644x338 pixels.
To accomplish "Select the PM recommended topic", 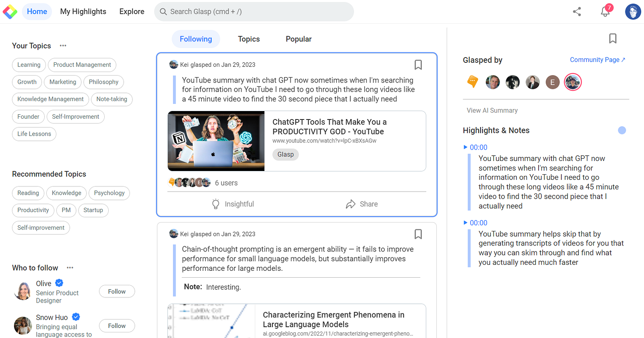I will (66, 210).
